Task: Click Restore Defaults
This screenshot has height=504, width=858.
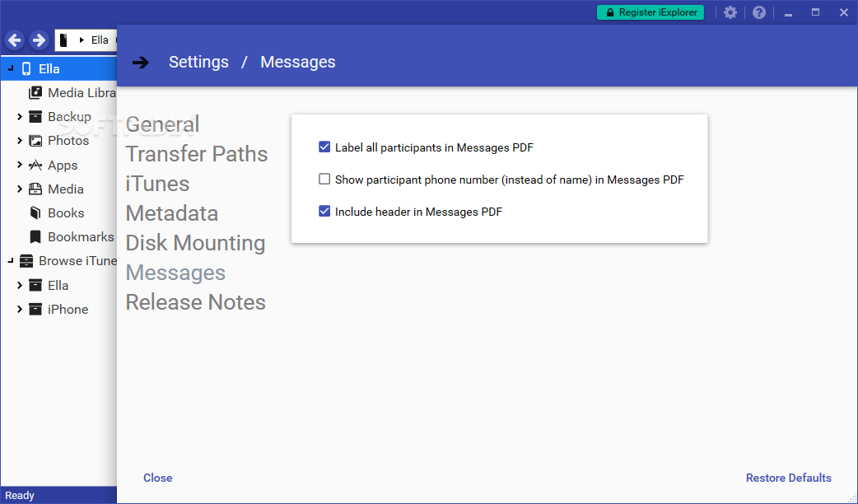Action: point(789,478)
